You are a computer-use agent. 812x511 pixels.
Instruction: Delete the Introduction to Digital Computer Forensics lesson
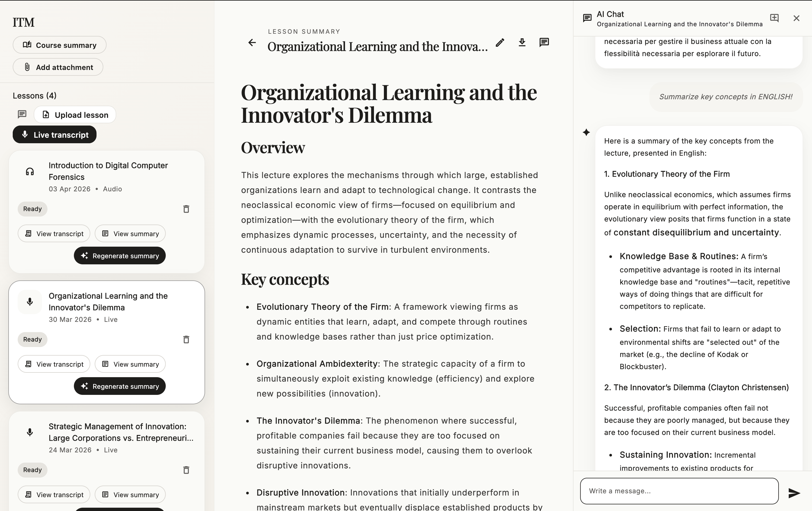tap(186, 209)
